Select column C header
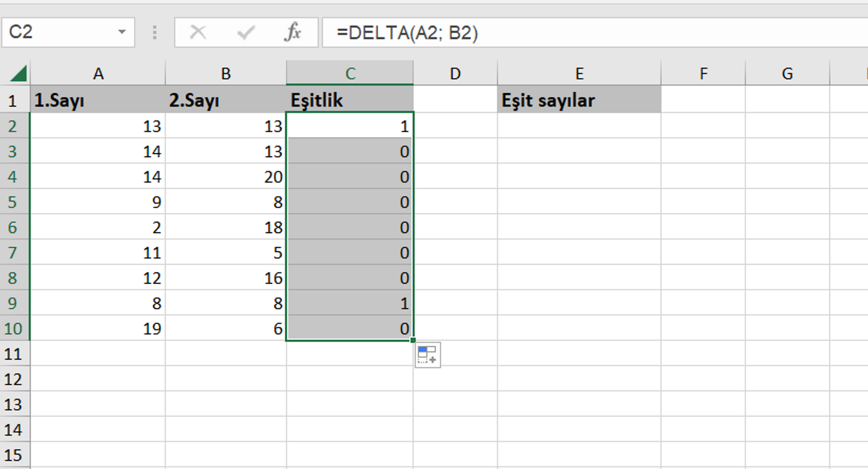This screenshot has height=469, width=868. coord(350,73)
